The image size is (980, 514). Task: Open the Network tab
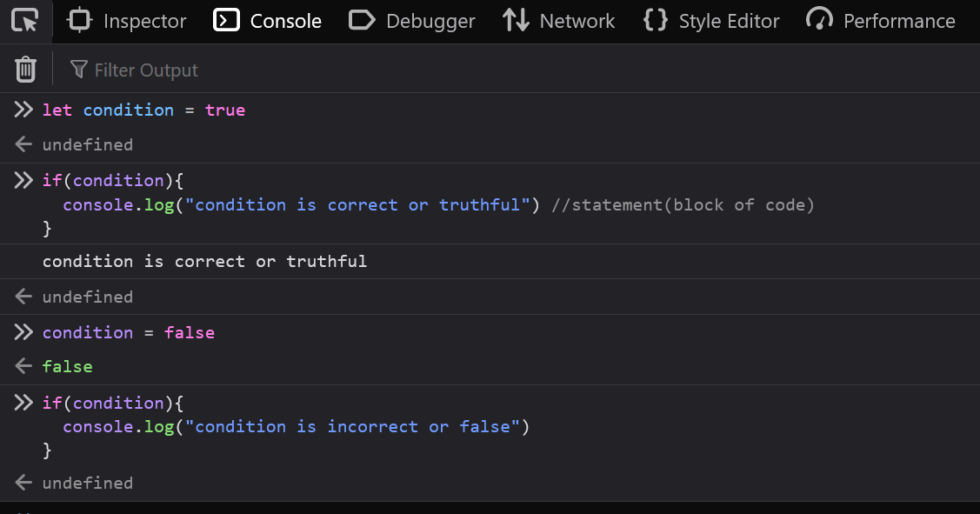(577, 21)
